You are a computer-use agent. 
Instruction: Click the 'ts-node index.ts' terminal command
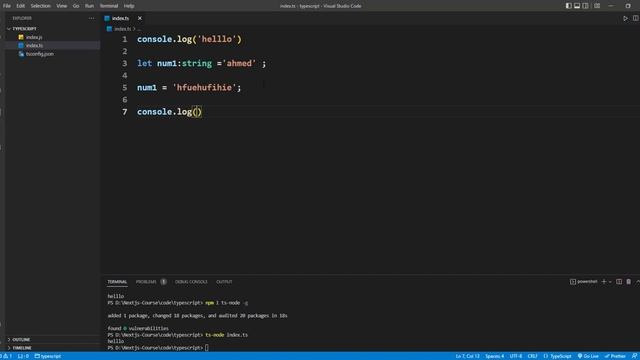point(227,335)
